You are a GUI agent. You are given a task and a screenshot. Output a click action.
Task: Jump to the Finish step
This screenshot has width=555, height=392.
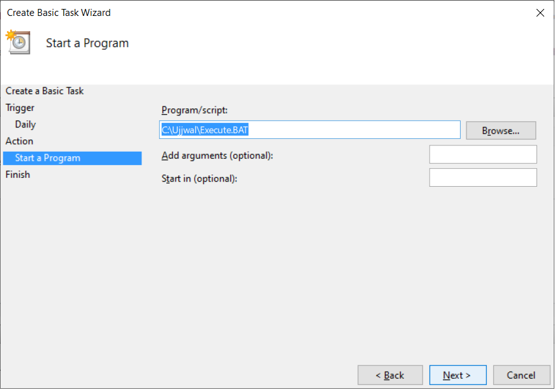click(x=18, y=175)
